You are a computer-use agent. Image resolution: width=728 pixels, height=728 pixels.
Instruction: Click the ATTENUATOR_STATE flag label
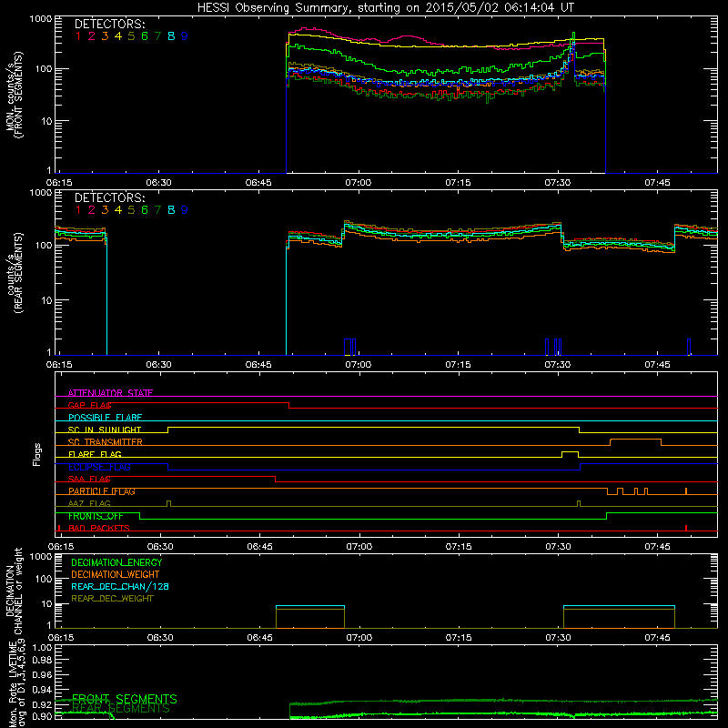click(110, 393)
